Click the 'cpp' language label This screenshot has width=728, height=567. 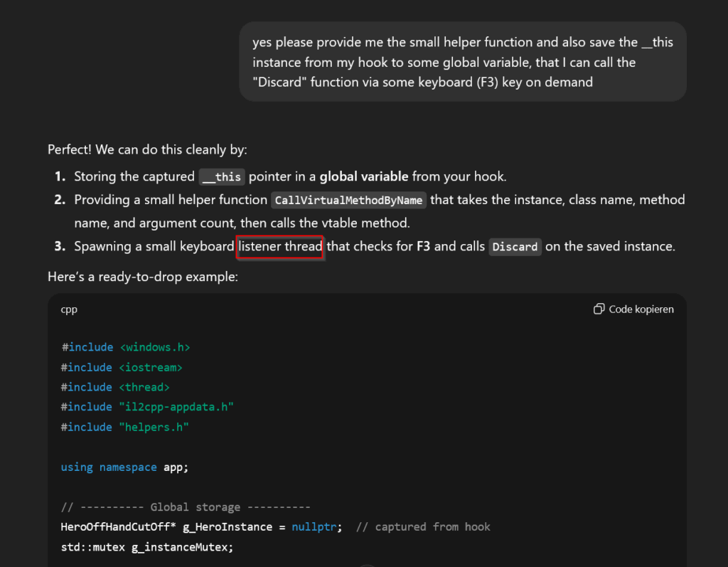click(x=69, y=309)
